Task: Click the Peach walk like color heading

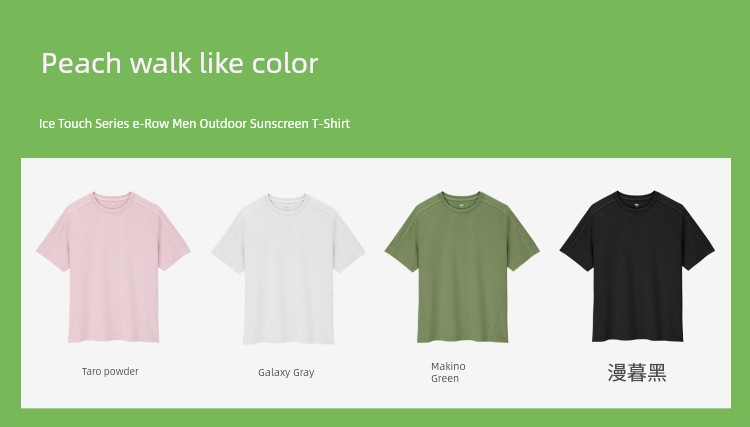Action: point(180,63)
